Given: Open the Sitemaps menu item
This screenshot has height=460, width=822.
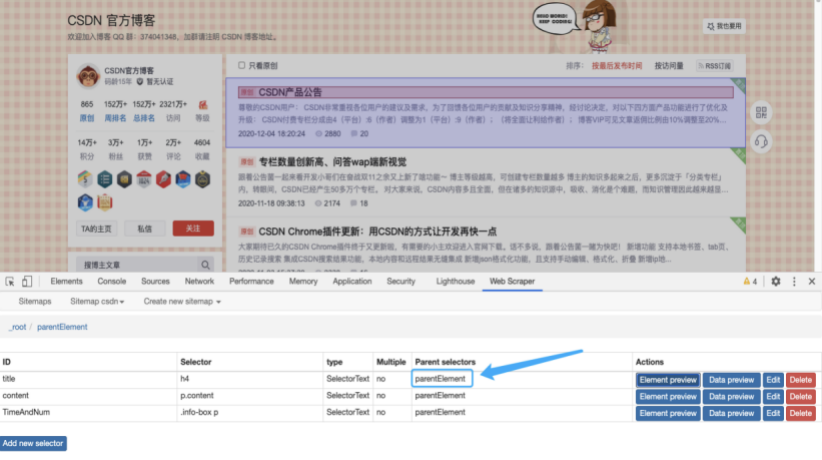Looking at the screenshot, I should click(x=35, y=301).
